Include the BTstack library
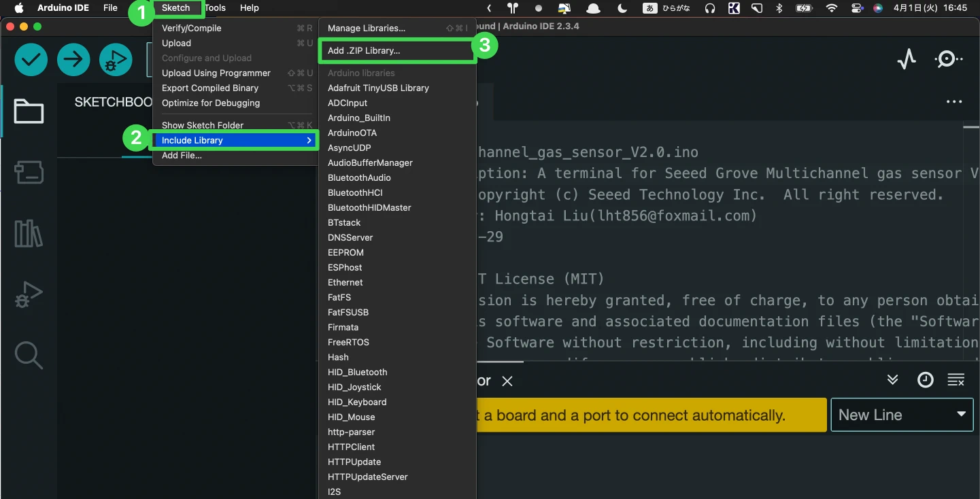This screenshot has width=980, height=499. (397, 222)
